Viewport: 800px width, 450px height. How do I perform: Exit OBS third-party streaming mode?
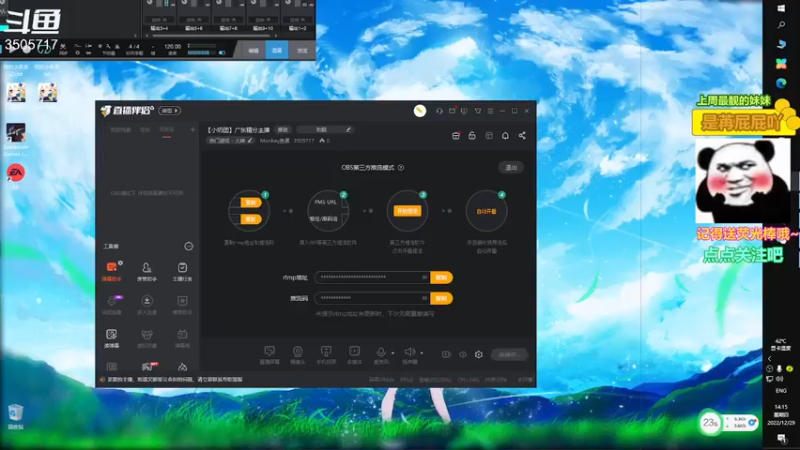tap(511, 167)
